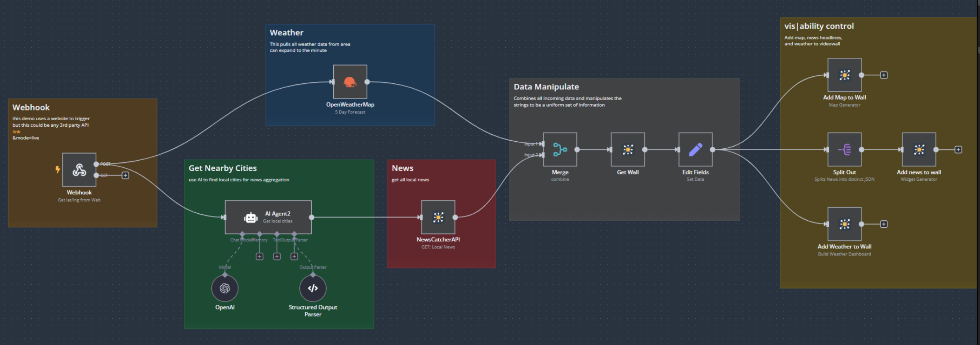Select the Webhook node icon
This screenshot has width=980, height=345.
(79, 170)
